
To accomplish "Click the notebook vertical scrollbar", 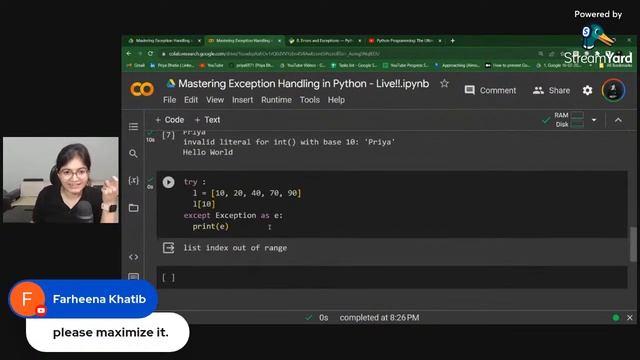I will coord(633,244).
